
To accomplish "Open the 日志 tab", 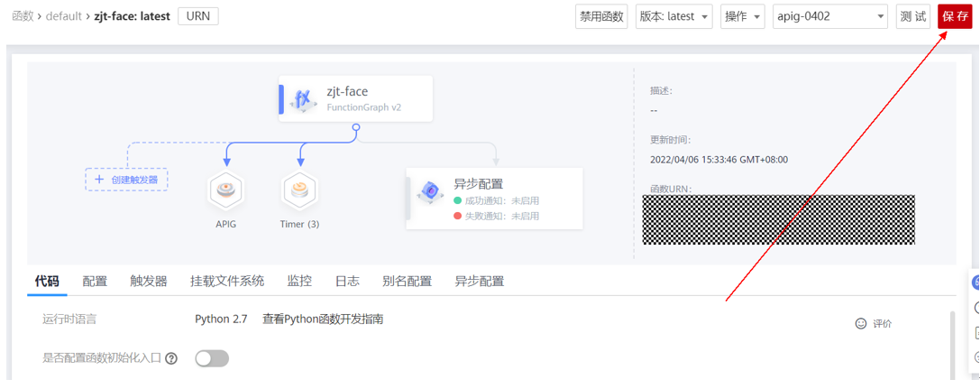I will click(347, 282).
